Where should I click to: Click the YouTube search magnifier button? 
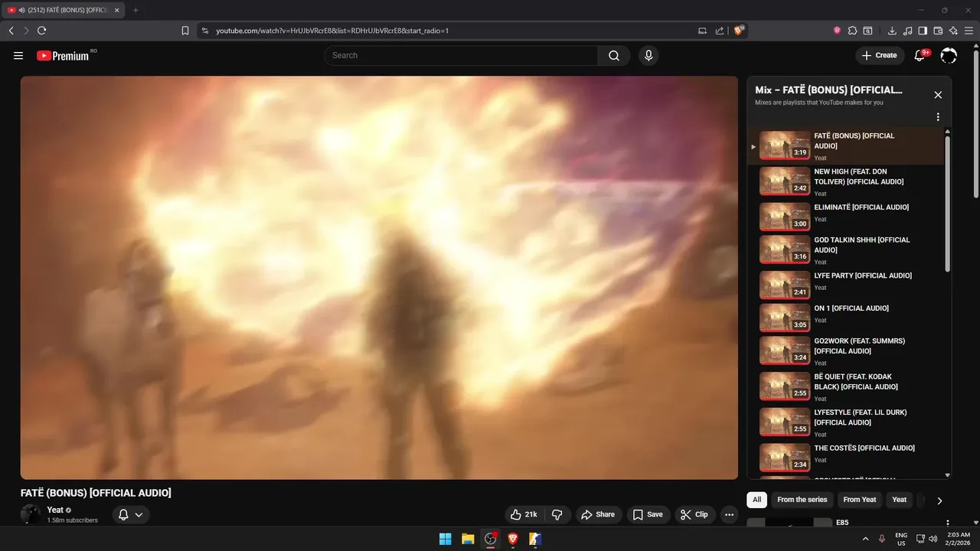(x=614, y=55)
